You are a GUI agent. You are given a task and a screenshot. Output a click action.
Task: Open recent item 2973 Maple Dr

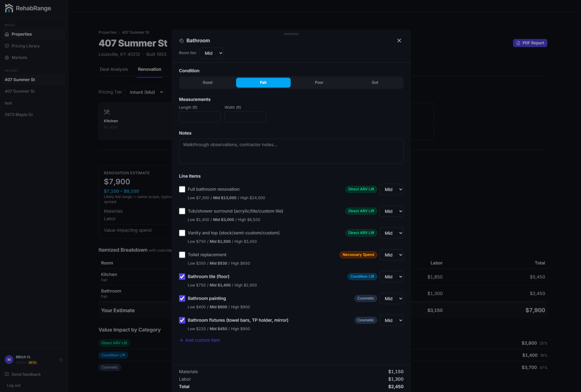[34, 114]
